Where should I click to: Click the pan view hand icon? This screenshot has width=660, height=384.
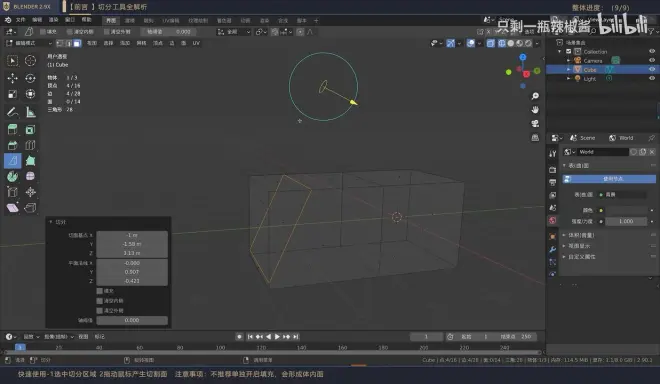tap(535, 110)
